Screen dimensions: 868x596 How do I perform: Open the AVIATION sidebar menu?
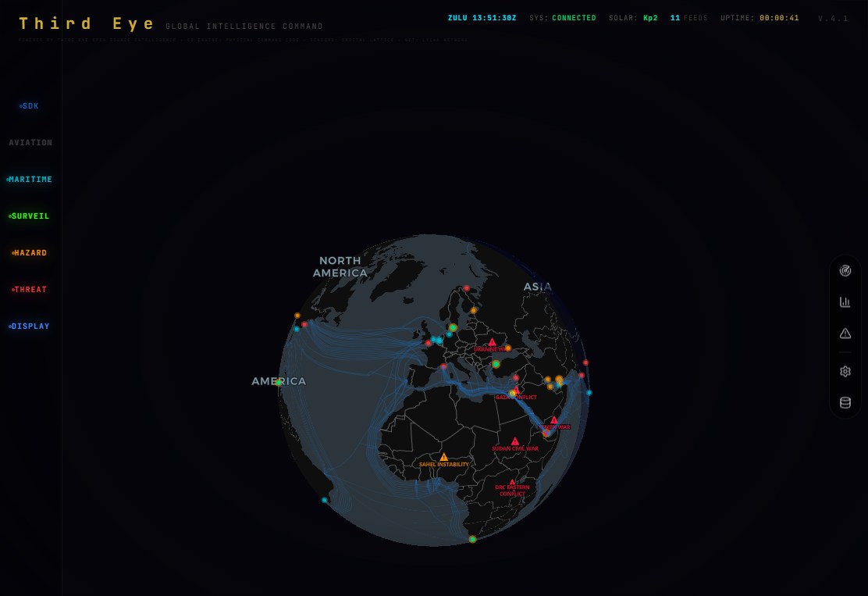(x=30, y=142)
